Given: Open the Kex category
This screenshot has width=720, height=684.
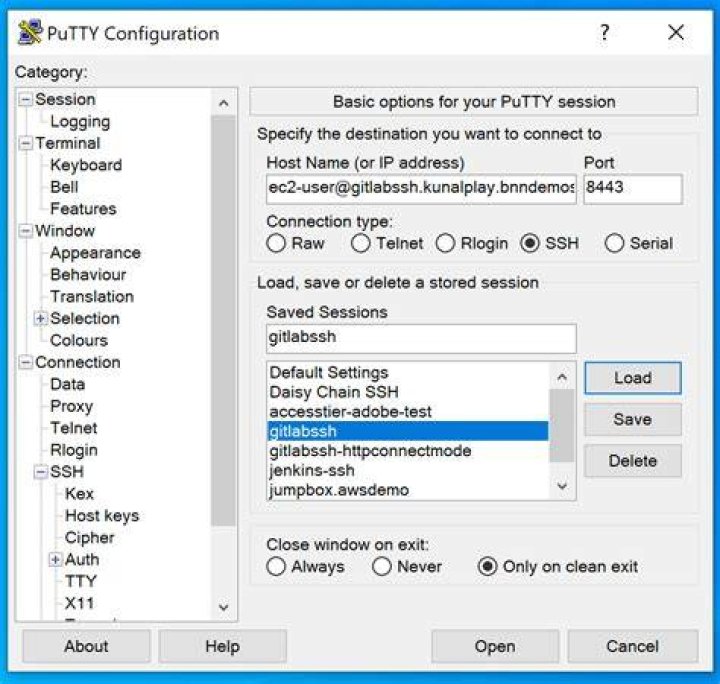Looking at the screenshot, I should point(79,493).
